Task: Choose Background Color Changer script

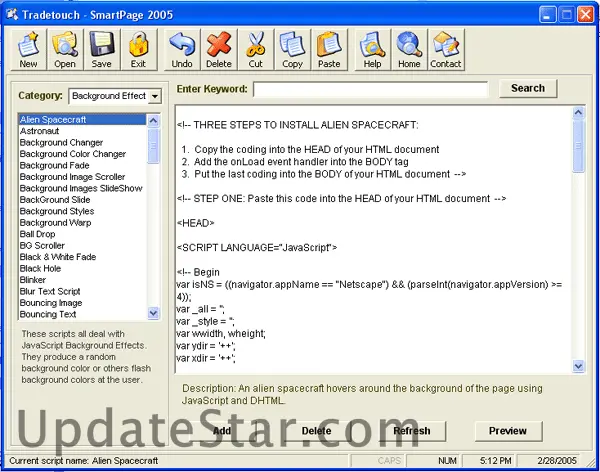Action: [82, 154]
